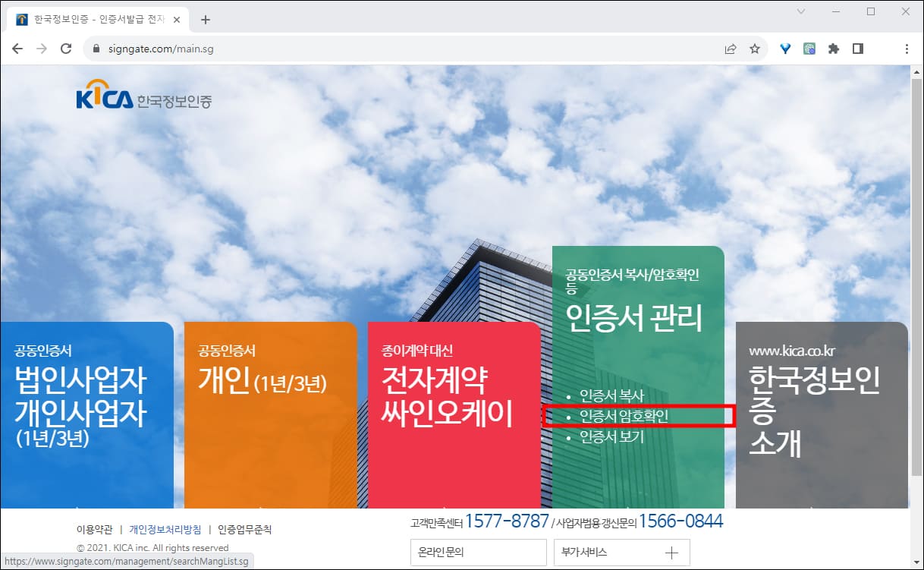
Task: Bookmark the page with the star icon
Action: pyautogui.click(x=756, y=48)
